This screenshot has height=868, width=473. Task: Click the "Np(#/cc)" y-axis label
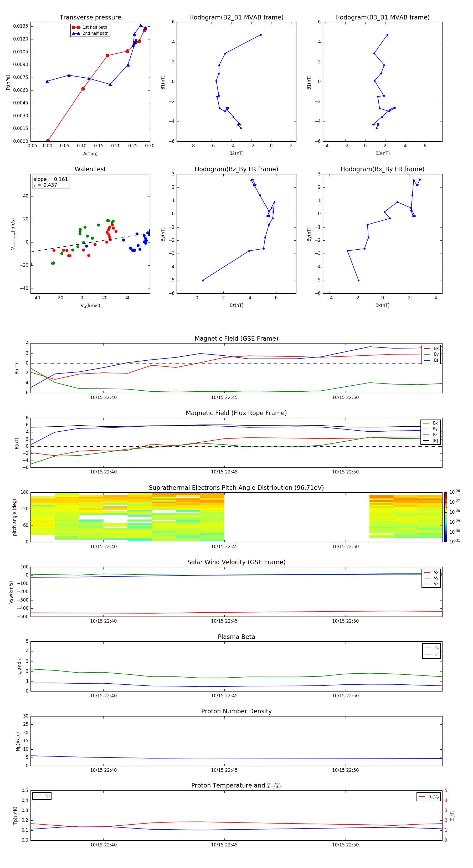[x=18, y=741]
